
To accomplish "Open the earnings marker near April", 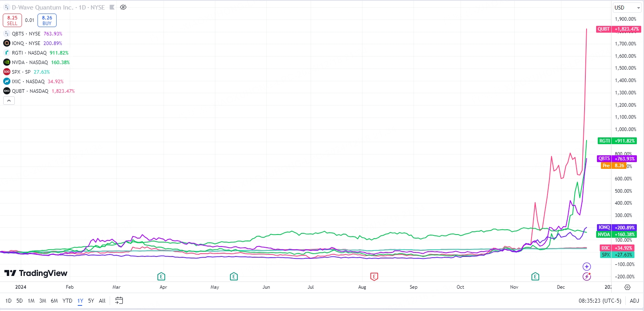I will coord(161,276).
